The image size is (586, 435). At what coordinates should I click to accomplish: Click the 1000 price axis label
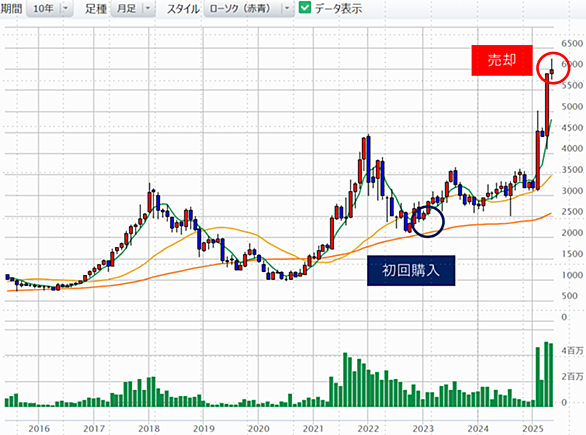pyautogui.click(x=572, y=275)
